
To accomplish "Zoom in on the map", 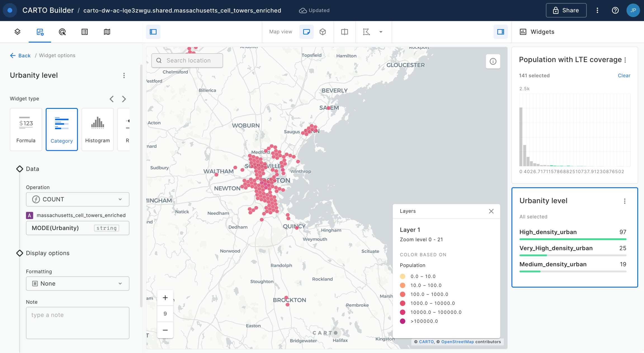I will pyautogui.click(x=165, y=298).
